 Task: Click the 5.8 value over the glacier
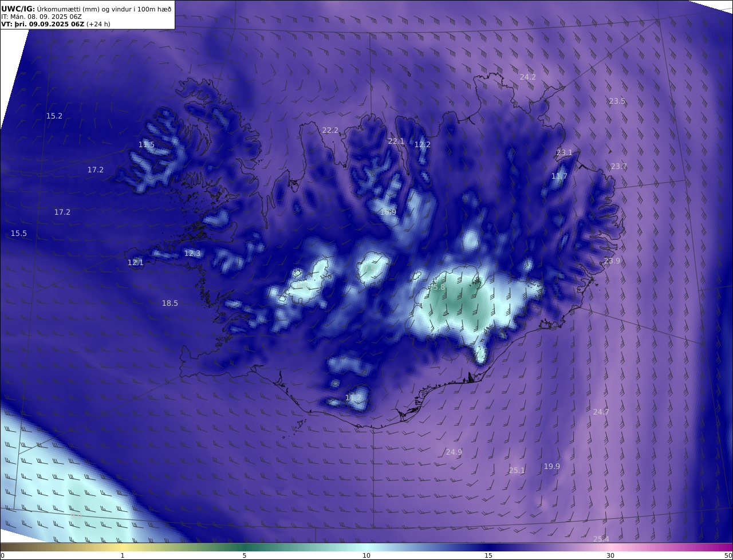click(439, 287)
